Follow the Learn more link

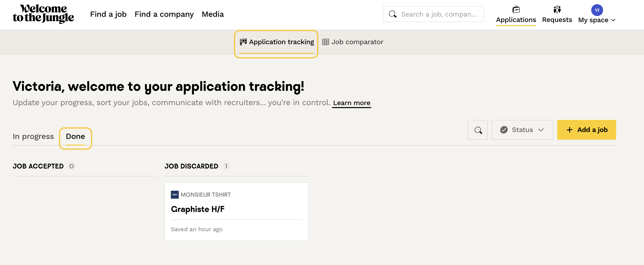pos(351,103)
